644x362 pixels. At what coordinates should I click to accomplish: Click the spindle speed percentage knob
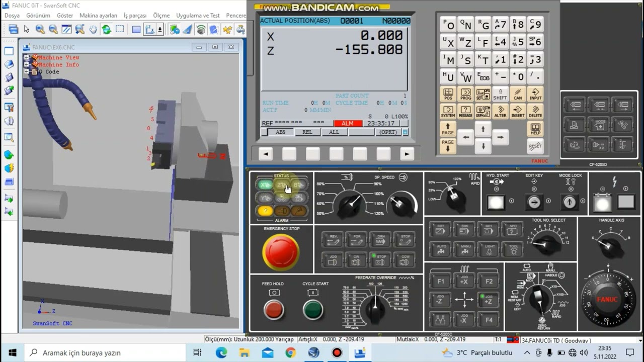coord(351,204)
